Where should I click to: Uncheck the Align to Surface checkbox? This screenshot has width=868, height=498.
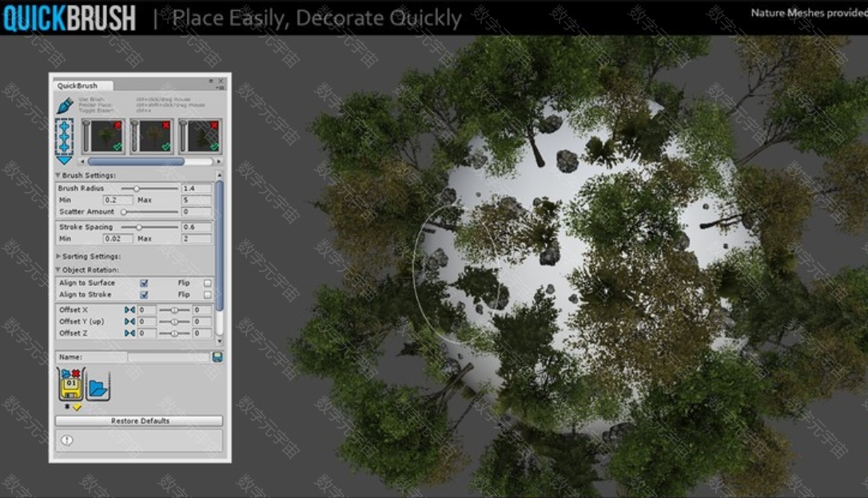[x=144, y=283]
